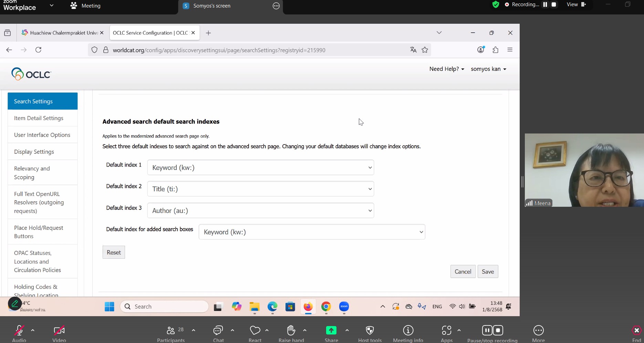This screenshot has width=644, height=343.
Task: Click the green encryption shield icon
Action: [x=496, y=4]
